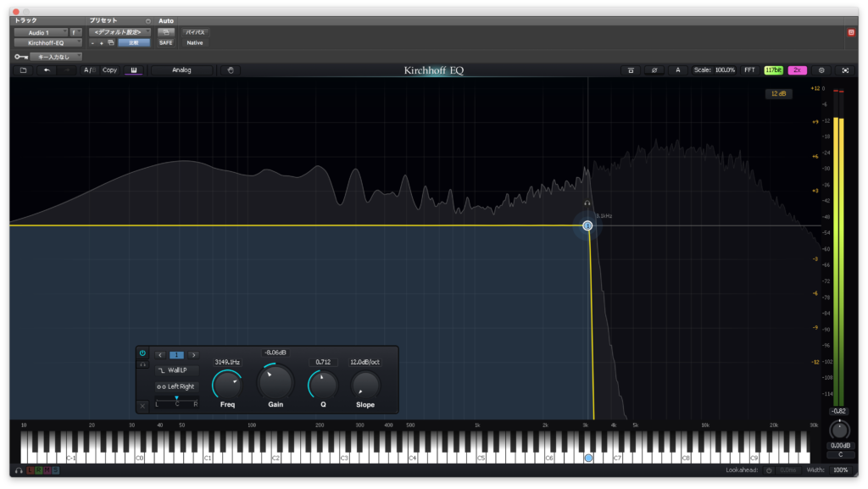Click the headphone monitor icon in the bottom-left corner
Screen dimensions: 868x489
pyautogui.click(x=19, y=470)
